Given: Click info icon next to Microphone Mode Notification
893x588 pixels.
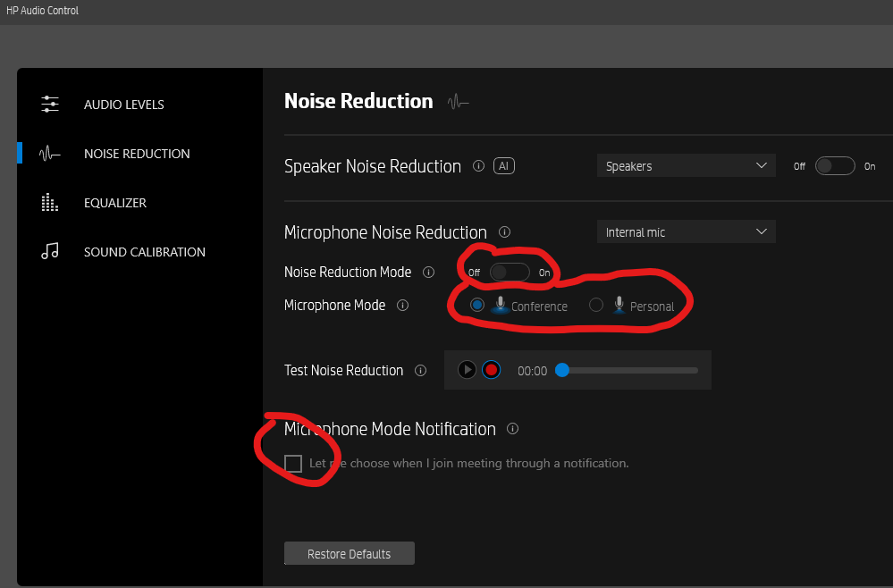Looking at the screenshot, I should pos(512,429).
